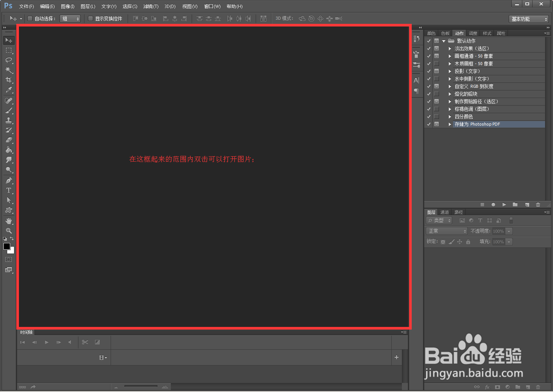The height and width of the screenshot is (392, 553).
Task: Open the 滤镜(T) menu
Action: coord(151,6)
